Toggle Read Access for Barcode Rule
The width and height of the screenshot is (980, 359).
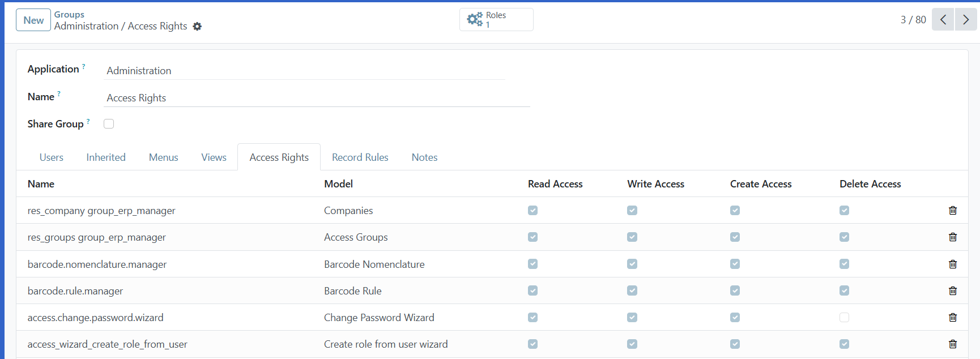532,290
